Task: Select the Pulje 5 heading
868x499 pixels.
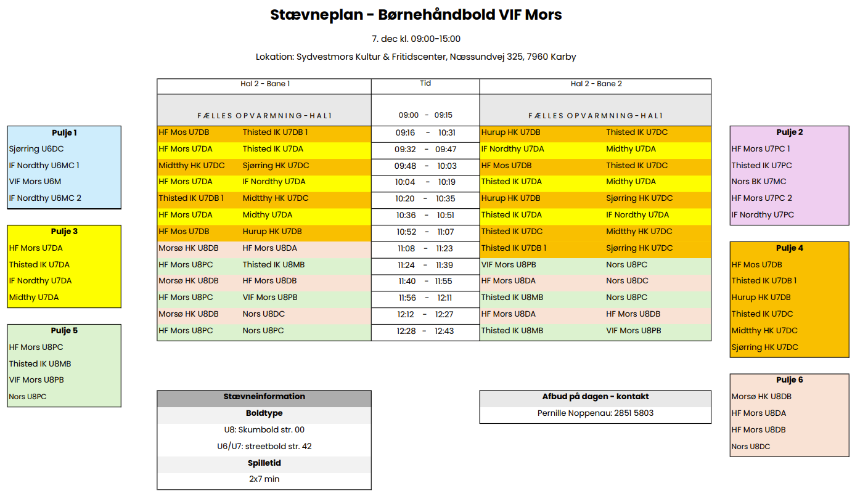Action: point(64,331)
